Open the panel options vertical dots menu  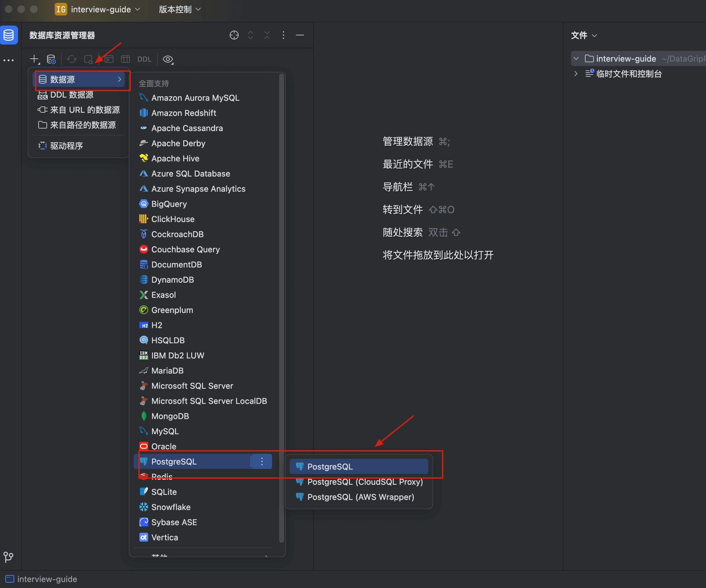283,35
